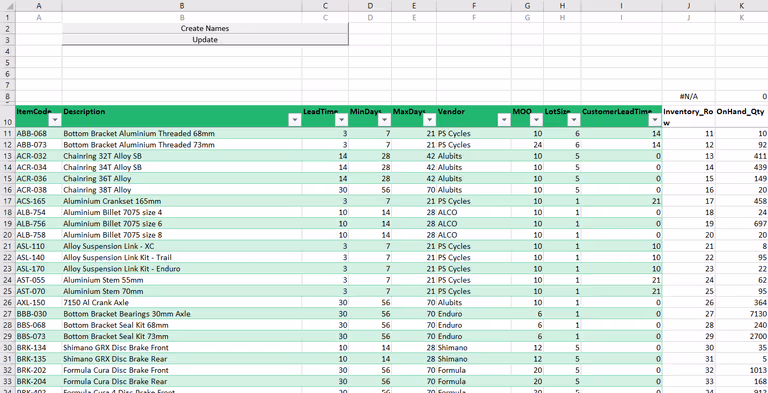Select row 20 header
The image size is (768, 393).
coord(7,235)
